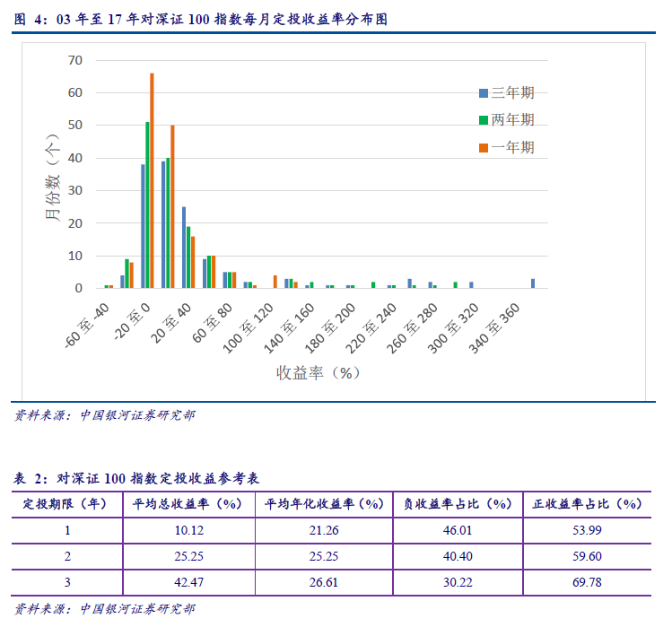Click the table cell 59.60

point(587,557)
